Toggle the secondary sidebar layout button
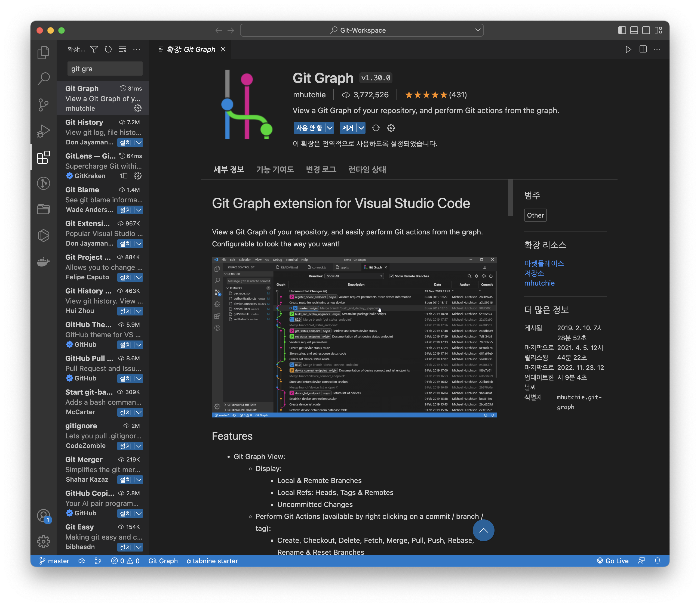700x607 pixels. pos(646,30)
